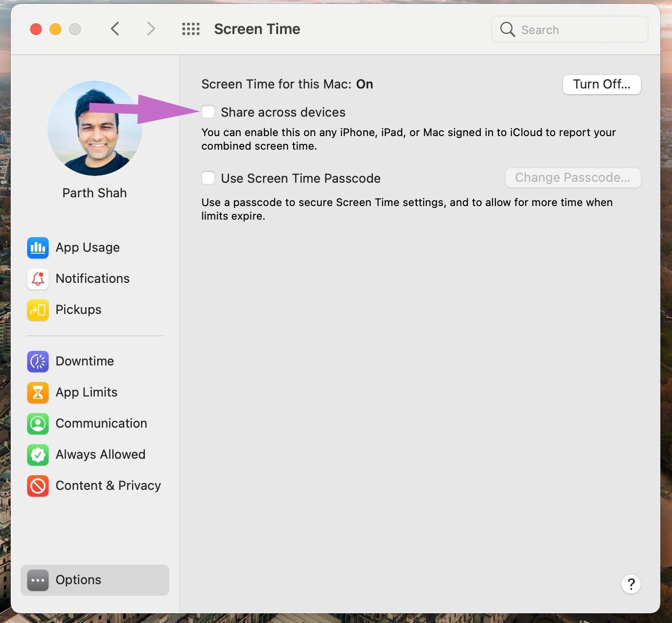Click the yellow Pickups icon
Viewport: 672px width, 623px height.
coord(38,310)
